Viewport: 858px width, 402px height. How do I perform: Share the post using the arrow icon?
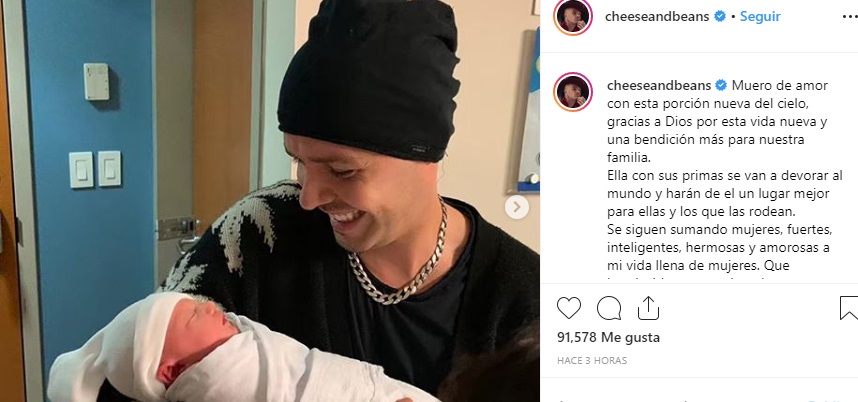pos(648,308)
